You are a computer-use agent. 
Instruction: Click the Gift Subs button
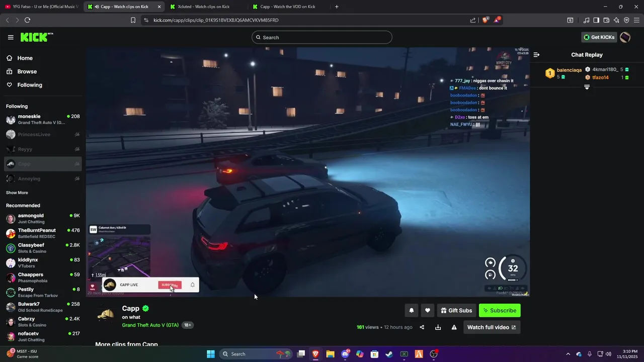click(456, 311)
